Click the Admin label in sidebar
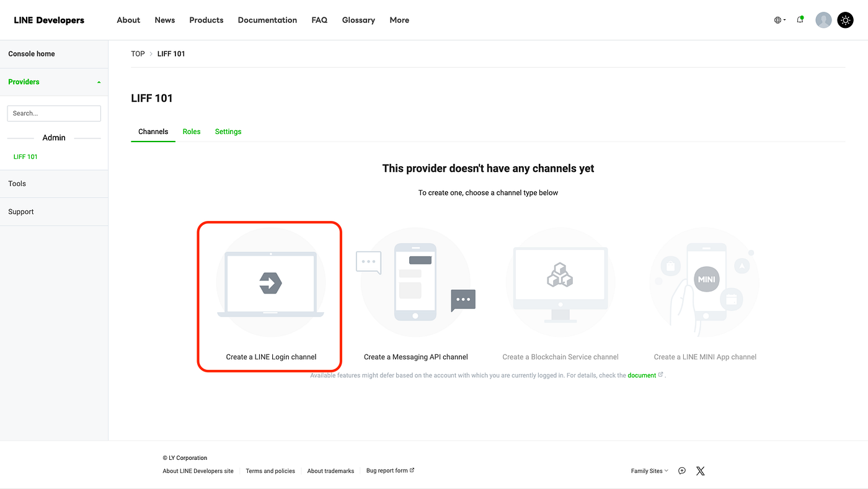The image size is (868, 489). point(54,138)
